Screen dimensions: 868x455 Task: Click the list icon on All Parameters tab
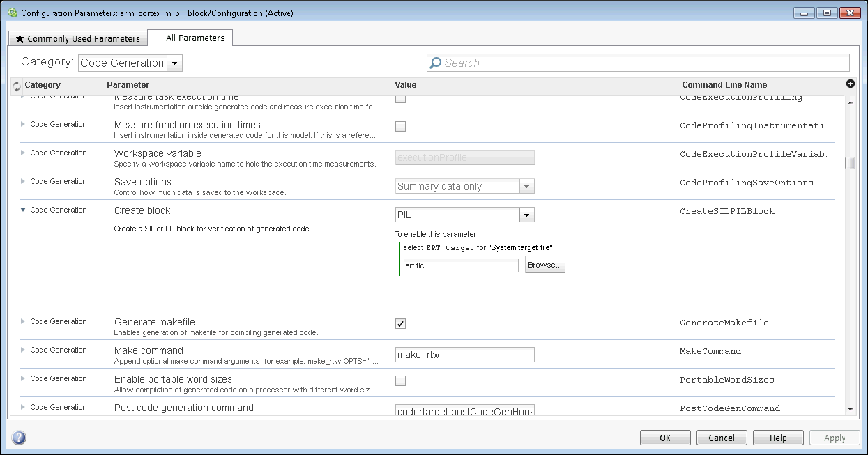[160, 38]
